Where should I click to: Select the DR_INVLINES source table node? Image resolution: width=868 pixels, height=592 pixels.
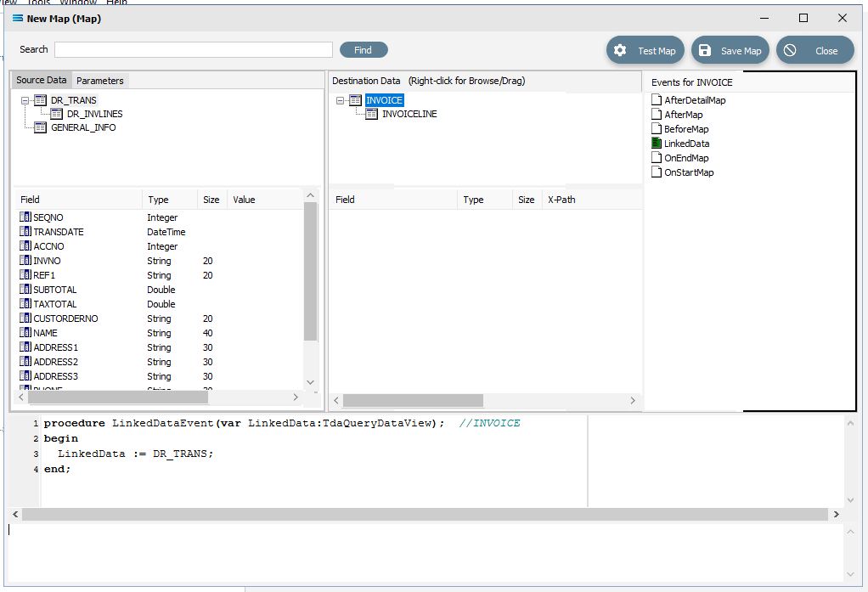pos(94,114)
